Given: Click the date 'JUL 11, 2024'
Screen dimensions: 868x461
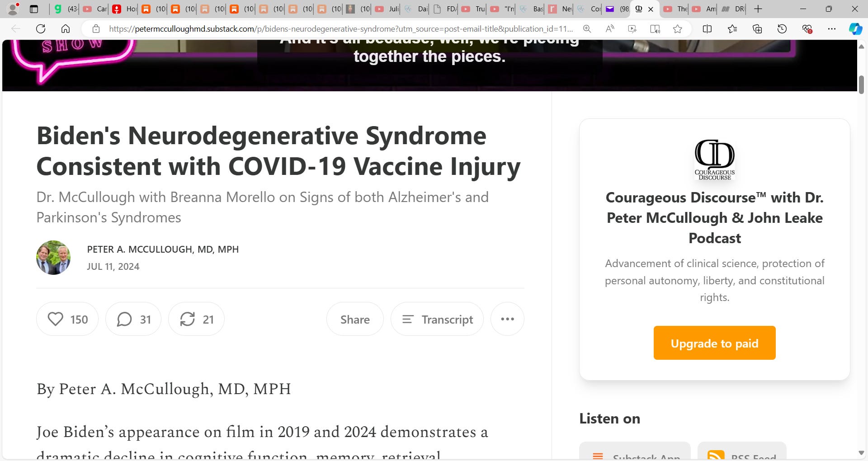Looking at the screenshot, I should pyautogui.click(x=113, y=267).
